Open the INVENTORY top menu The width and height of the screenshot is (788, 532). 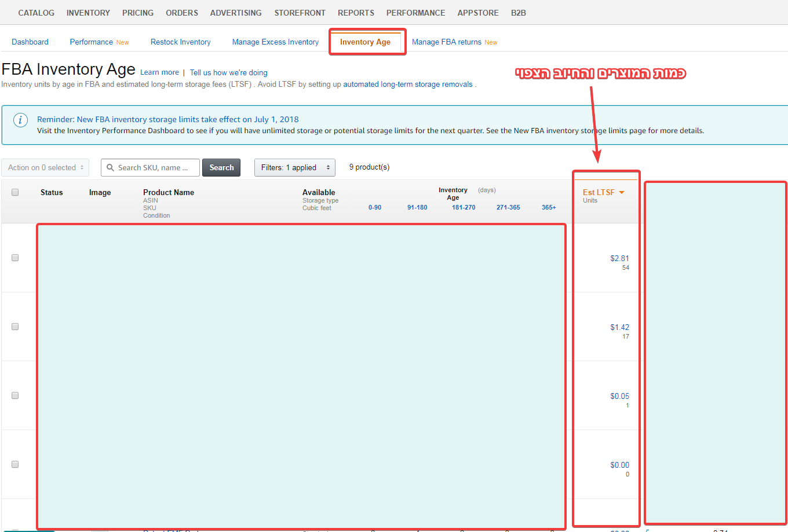(x=88, y=13)
